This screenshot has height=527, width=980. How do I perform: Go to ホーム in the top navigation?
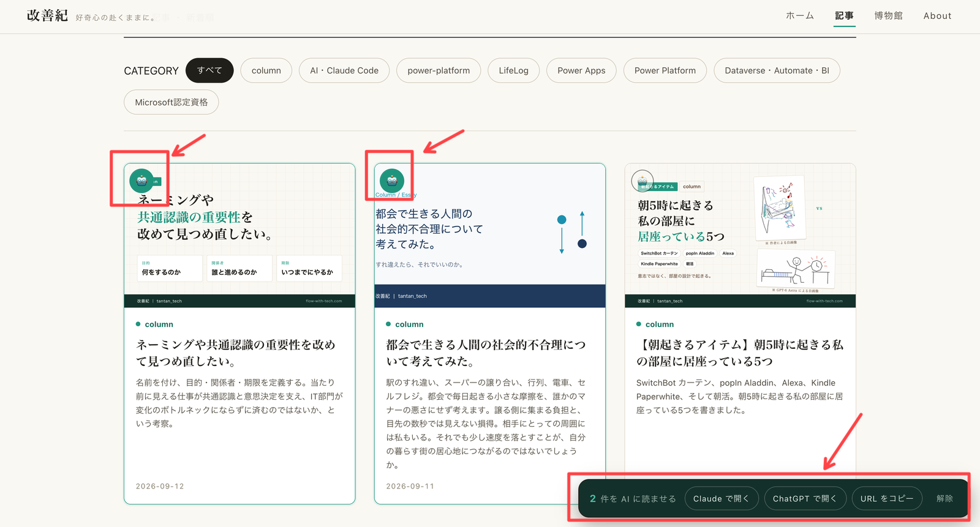(x=800, y=16)
